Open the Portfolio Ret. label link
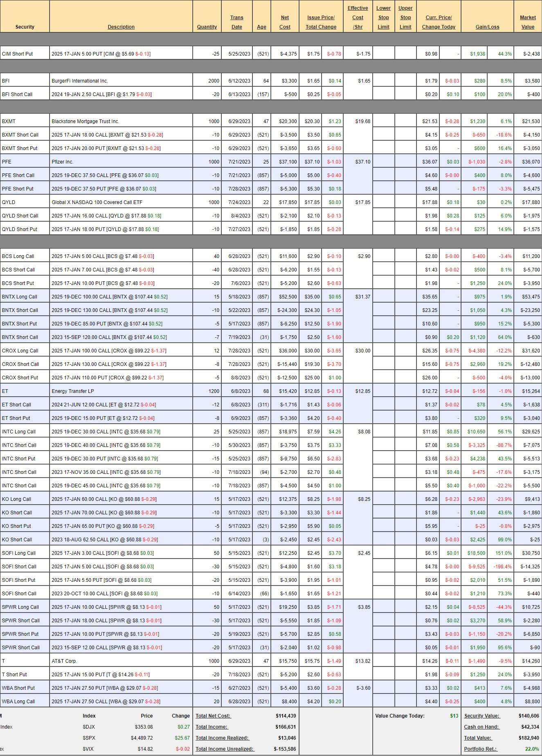This screenshot has height=756, width=542. tap(480, 749)
